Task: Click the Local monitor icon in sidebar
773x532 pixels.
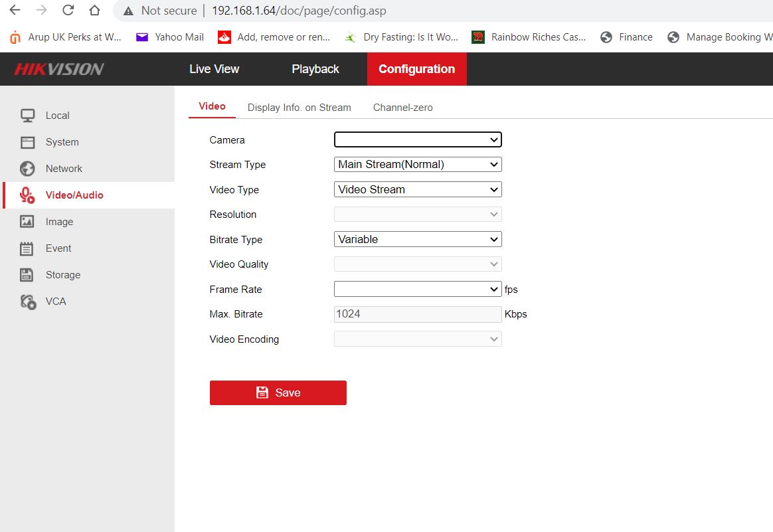Action: [27, 116]
